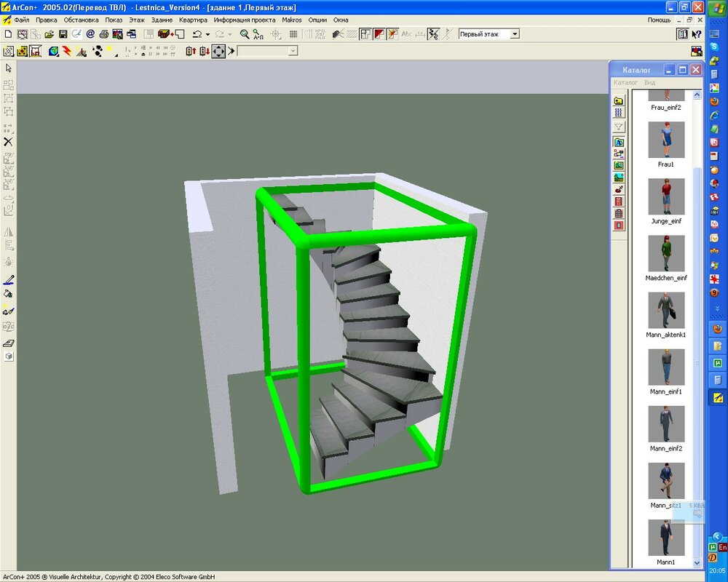Click the Помощь help menu button
Screen dimensions: 728x582
pos(658,20)
